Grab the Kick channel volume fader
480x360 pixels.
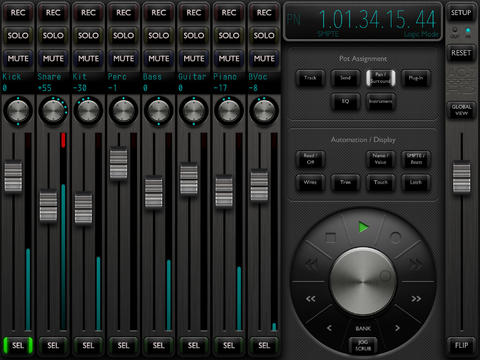tap(13, 176)
